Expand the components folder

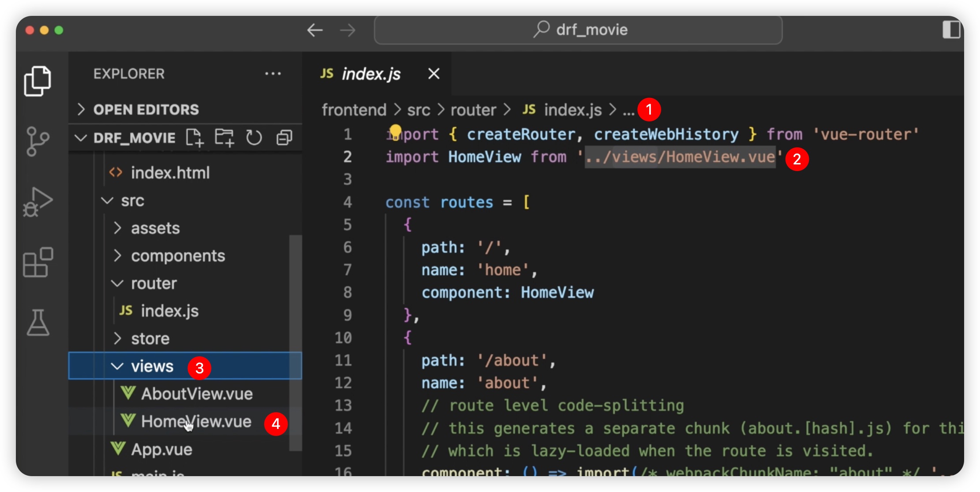point(117,256)
